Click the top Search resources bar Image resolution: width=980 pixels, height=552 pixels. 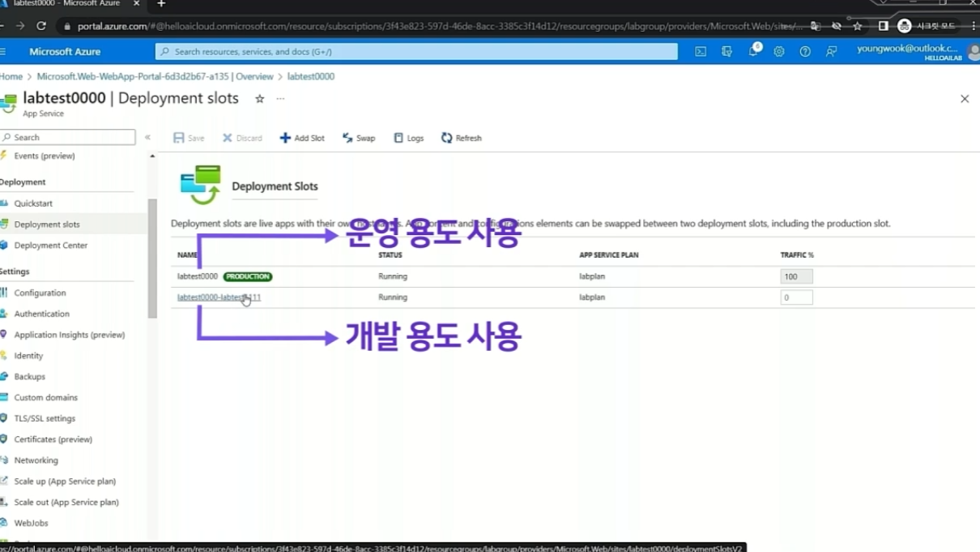[416, 51]
